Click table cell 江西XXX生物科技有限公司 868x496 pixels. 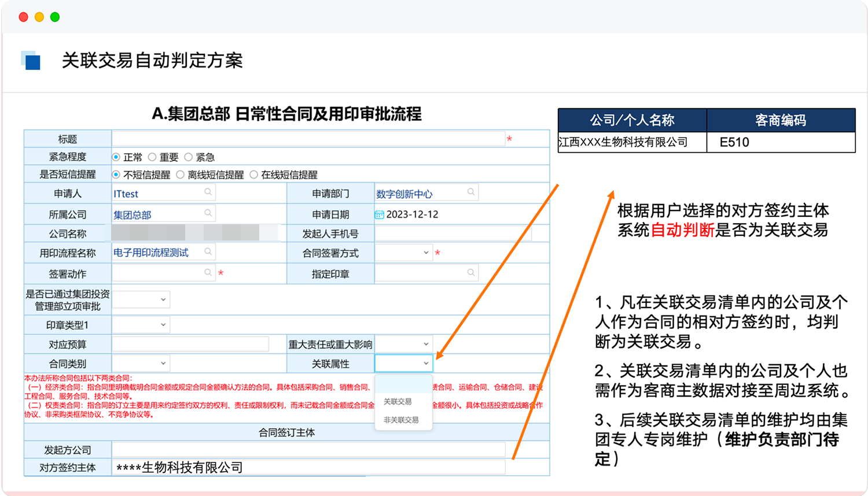pos(632,142)
